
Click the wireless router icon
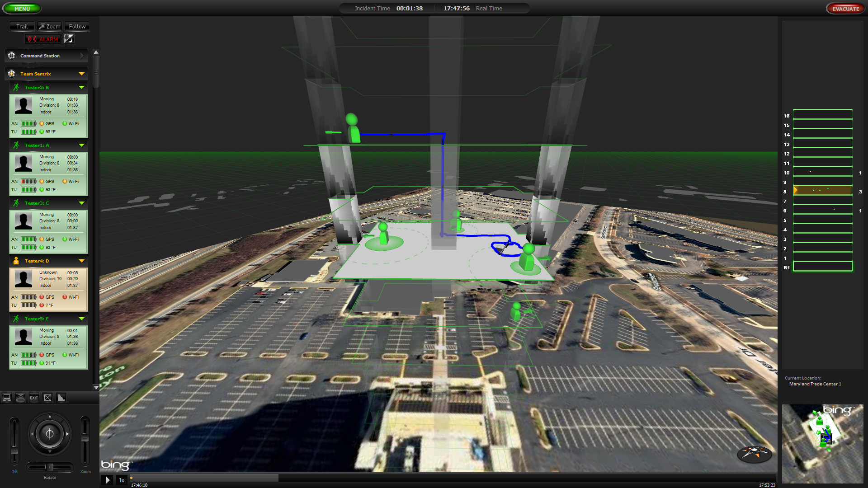(20, 398)
